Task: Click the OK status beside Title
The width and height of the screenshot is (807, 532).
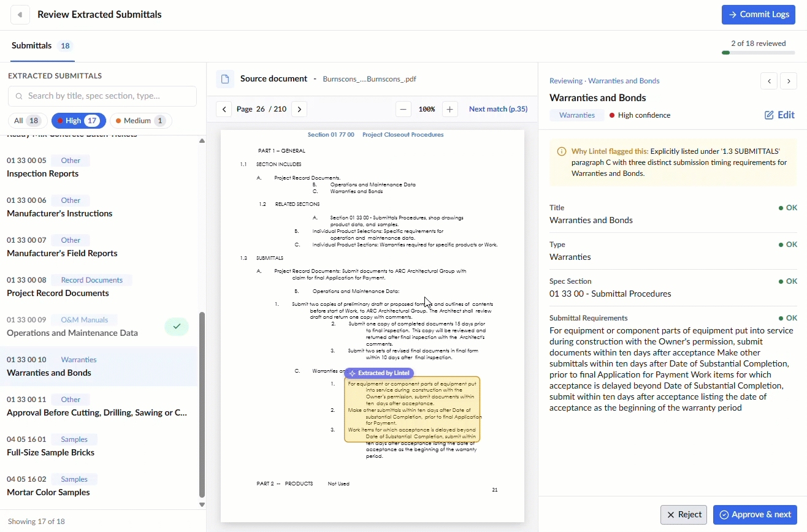Action: [x=788, y=208]
